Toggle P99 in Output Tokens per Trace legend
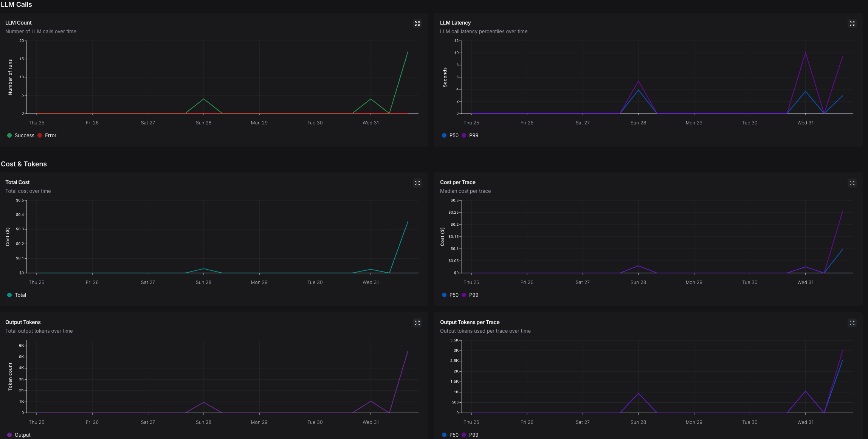Viewport: 868px width, 439px height. pos(471,435)
